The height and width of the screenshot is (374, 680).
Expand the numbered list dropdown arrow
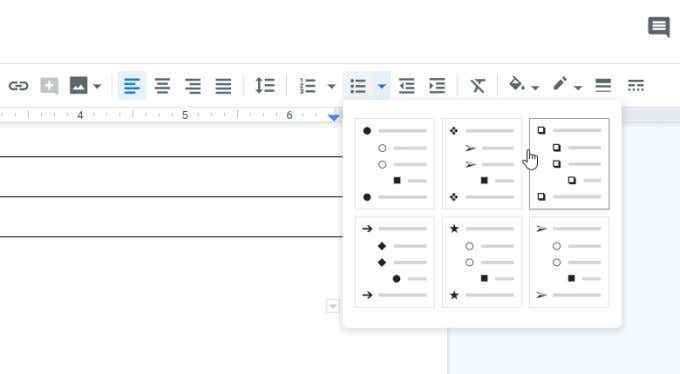click(x=332, y=86)
